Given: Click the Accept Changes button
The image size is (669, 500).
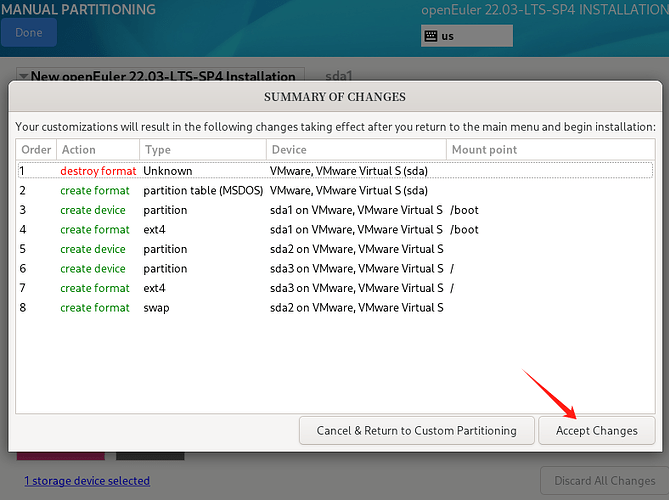Looking at the screenshot, I should [x=596, y=431].
